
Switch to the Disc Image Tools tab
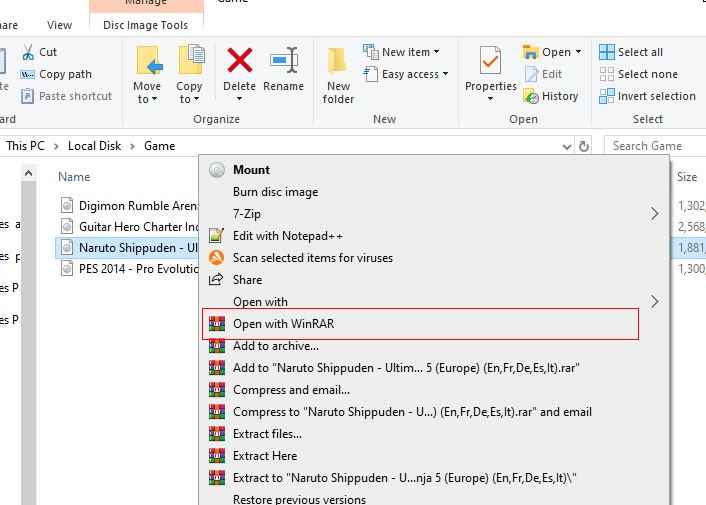pyautogui.click(x=145, y=25)
